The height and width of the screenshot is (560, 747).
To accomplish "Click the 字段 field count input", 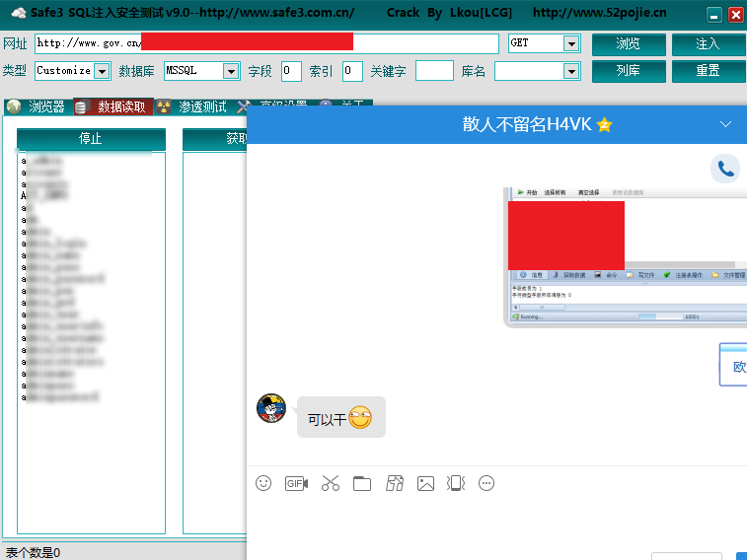I will [x=291, y=71].
